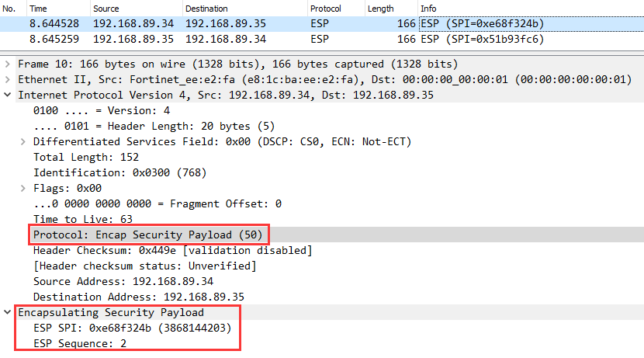Select the Header Checksum: 0x449e row
Viewport: 644px width, 358px height.
pyautogui.click(x=172, y=250)
